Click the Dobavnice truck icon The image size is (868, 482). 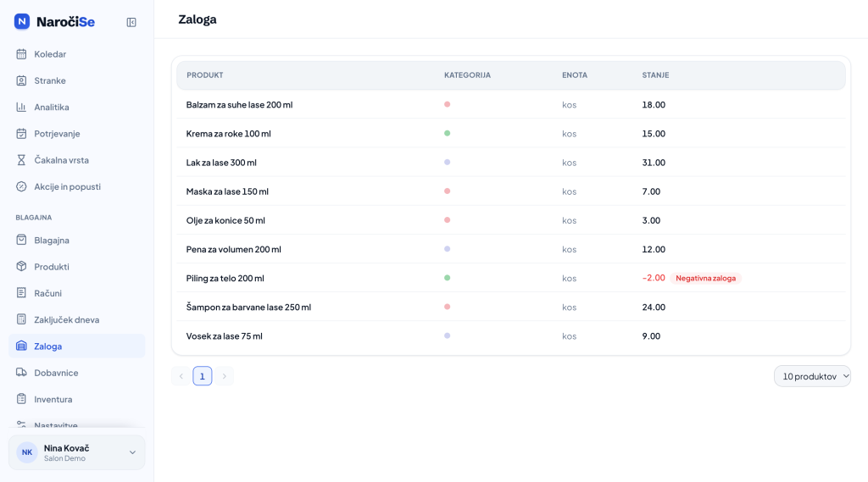(x=21, y=373)
